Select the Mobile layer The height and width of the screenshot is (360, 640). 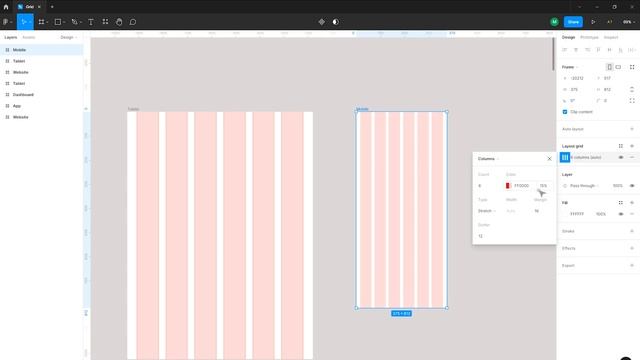[42, 50]
